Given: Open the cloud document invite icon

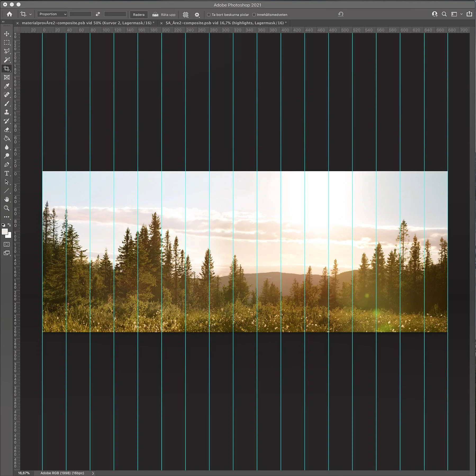Looking at the screenshot, I should coord(435,14).
